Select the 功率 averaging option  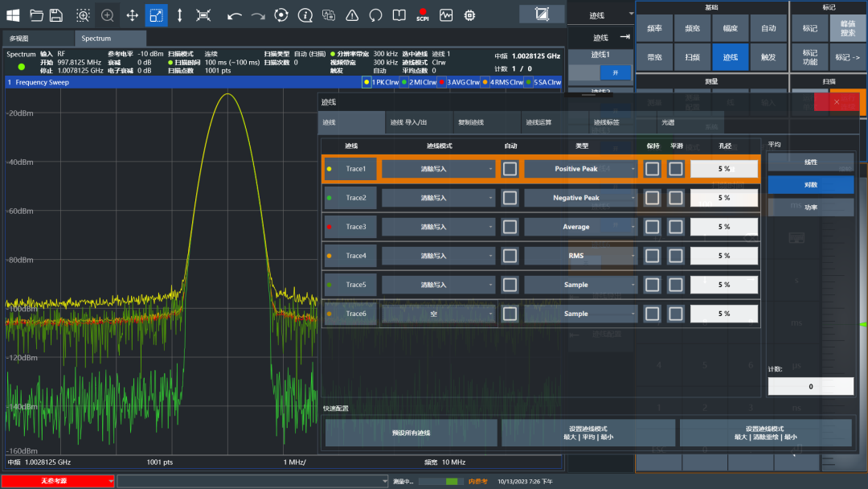(810, 208)
